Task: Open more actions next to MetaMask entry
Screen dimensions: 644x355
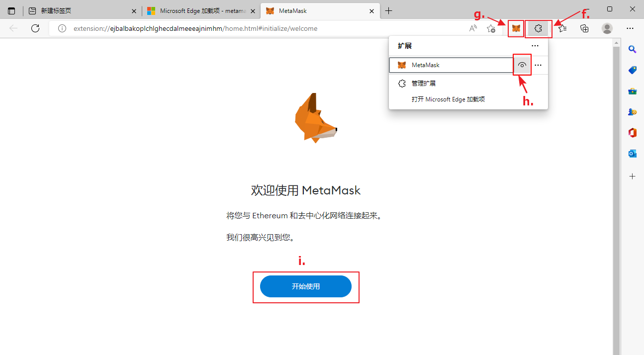Action: (538, 65)
